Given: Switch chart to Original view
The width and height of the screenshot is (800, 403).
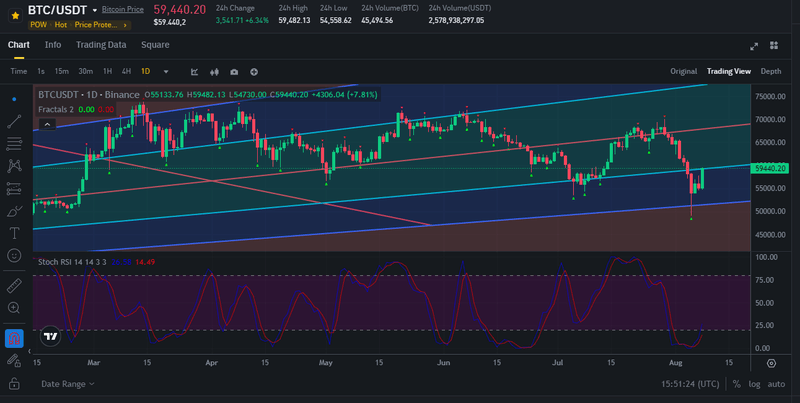Looking at the screenshot, I should (684, 71).
